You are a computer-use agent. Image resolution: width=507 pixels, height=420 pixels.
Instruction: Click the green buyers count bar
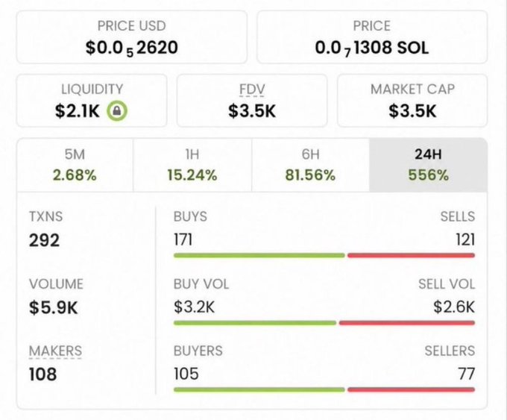tap(259, 389)
